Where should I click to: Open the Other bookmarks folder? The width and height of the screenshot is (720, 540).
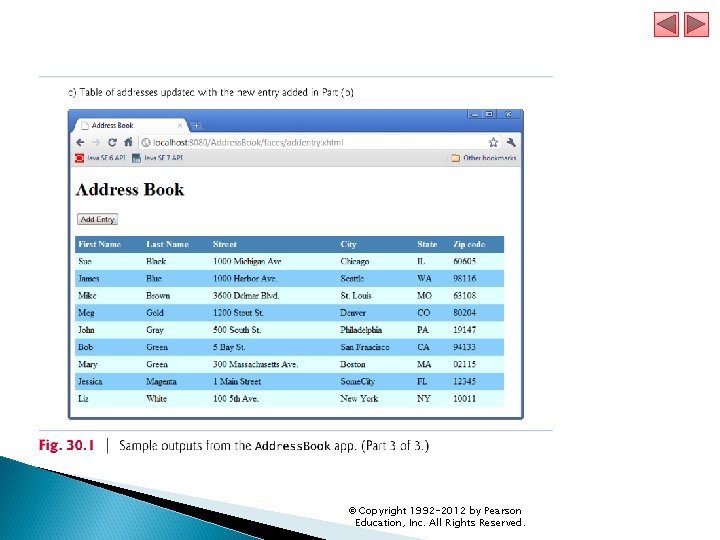tap(484, 158)
